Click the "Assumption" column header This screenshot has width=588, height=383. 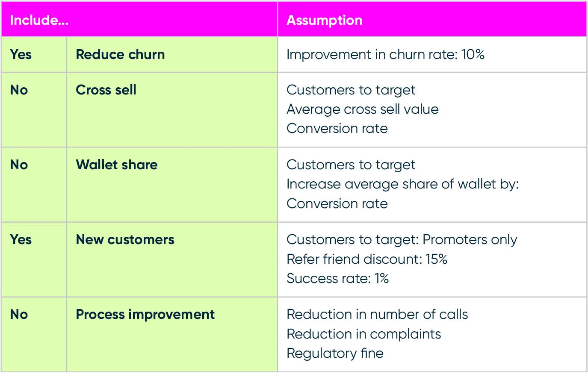coord(324,20)
